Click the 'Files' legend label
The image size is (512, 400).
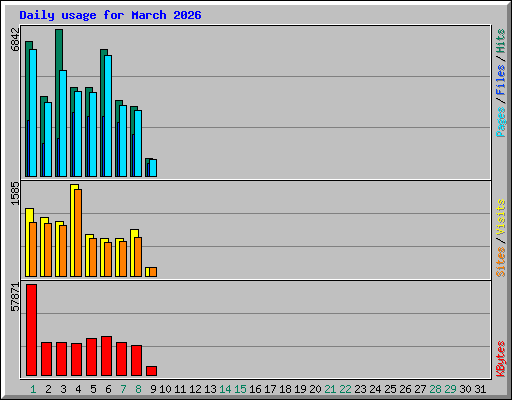(x=501, y=79)
